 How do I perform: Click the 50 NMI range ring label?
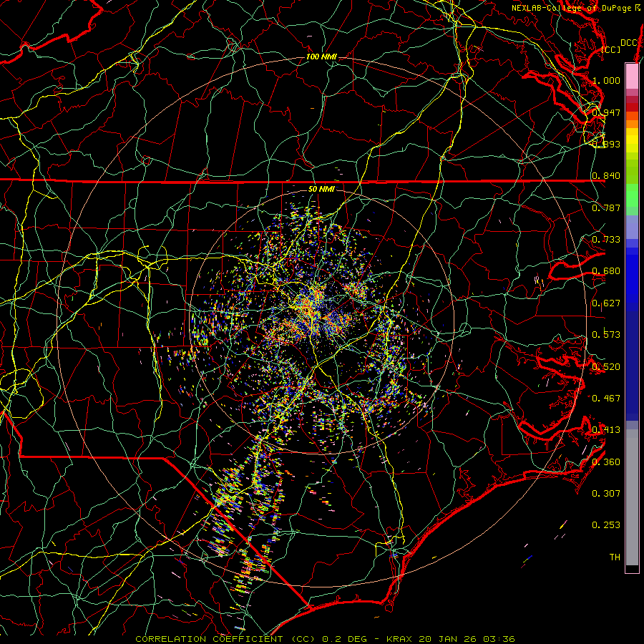[x=321, y=190]
